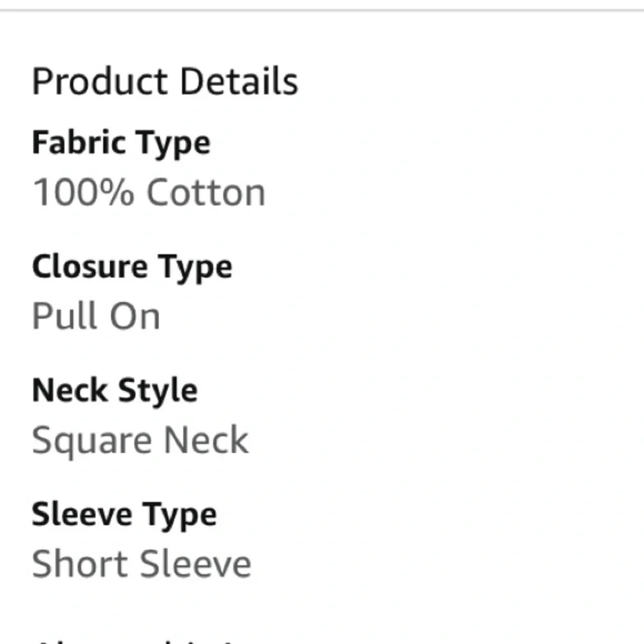Select the "Fabric Type" label

(121, 142)
